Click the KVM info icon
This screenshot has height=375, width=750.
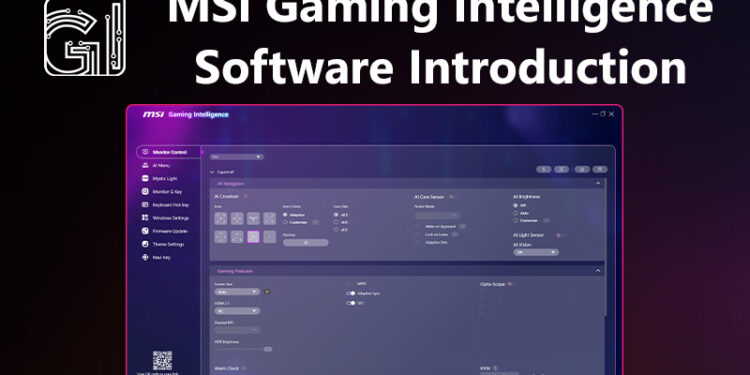click(x=496, y=368)
